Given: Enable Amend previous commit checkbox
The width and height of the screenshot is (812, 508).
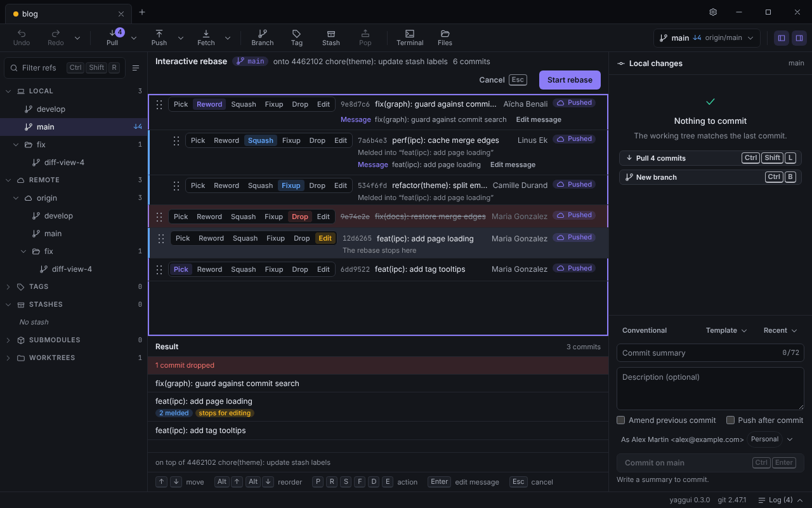Looking at the screenshot, I should [621, 420].
